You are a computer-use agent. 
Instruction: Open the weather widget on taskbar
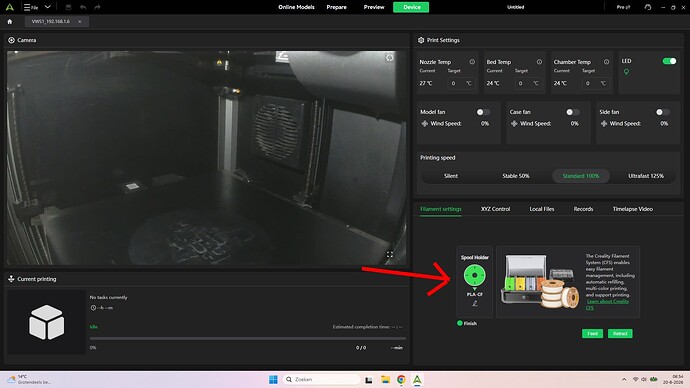pyautogui.click(x=29, y=379)
